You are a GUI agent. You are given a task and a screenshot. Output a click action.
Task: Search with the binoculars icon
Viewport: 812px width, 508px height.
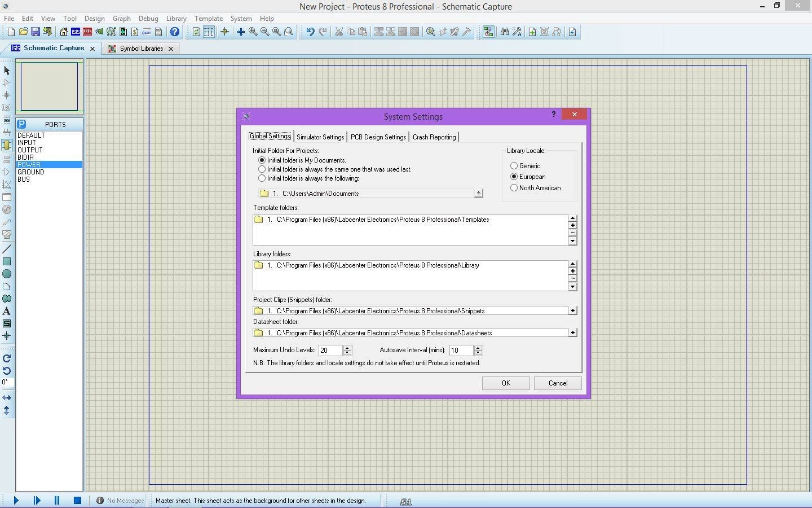click(x=505, y=32)
